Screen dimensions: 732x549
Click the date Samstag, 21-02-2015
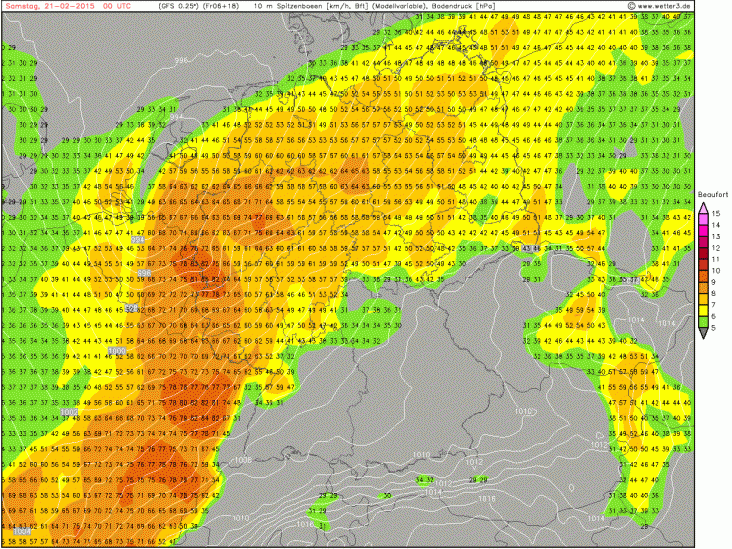[x=42, y=6]
